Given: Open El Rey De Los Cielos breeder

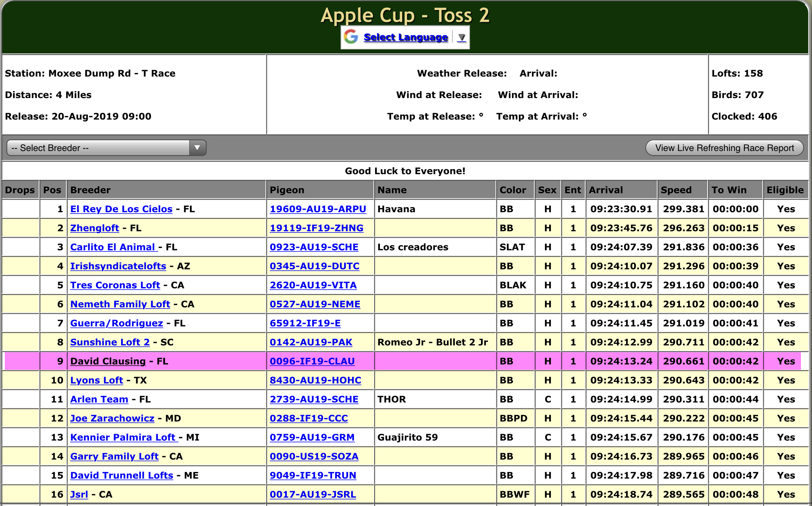Looking at the screenshot, I should (121, 209).
